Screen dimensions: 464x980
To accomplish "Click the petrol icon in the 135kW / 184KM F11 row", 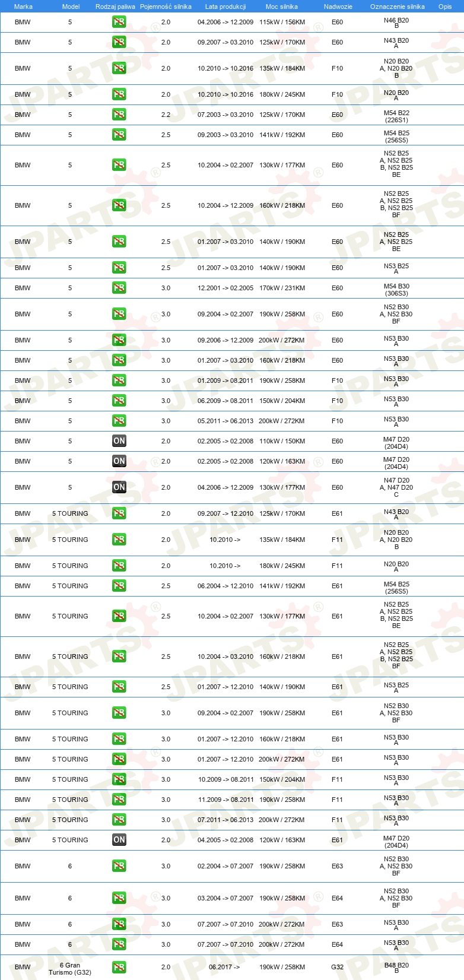I will pos(119,540).
